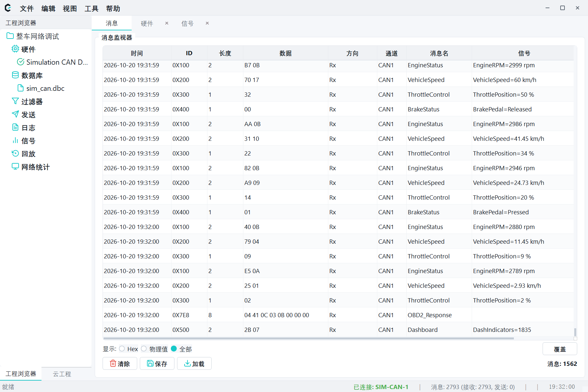The image size is (588, 392).
Task: Open the 文件 menu
Action: pos(27,8)
